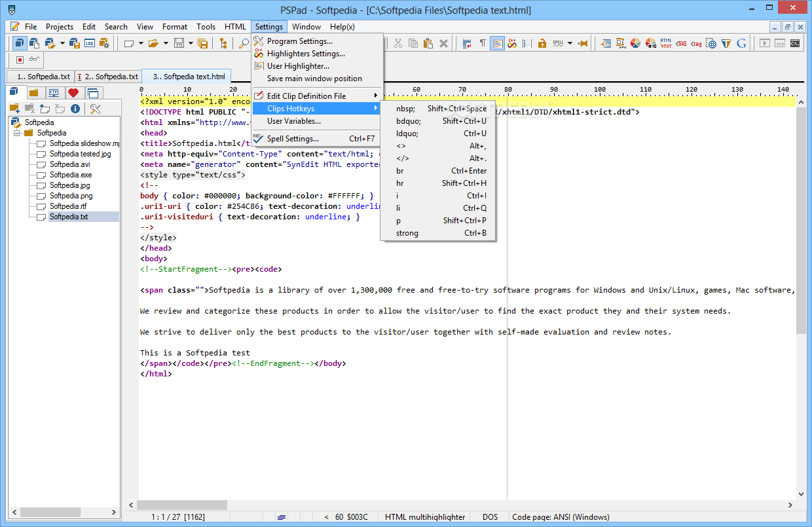812x527 pixels.
Task: Select Spell Settings... menu entry
Action: 316,139
